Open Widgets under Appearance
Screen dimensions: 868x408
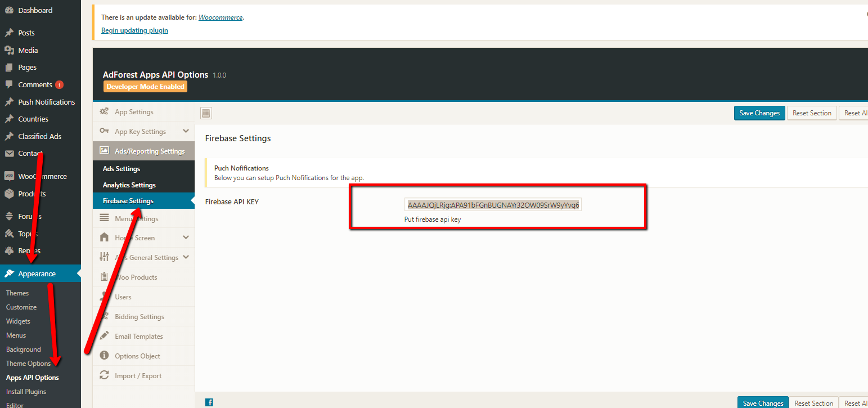(x=18, y=321)
